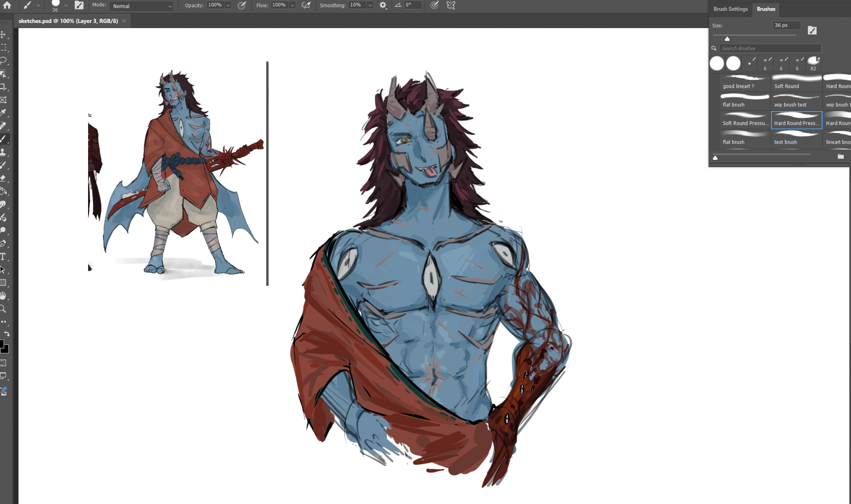Click the Search Brushes field
The height and width of the screenshot is (504, 851).
tap(770, 48)
